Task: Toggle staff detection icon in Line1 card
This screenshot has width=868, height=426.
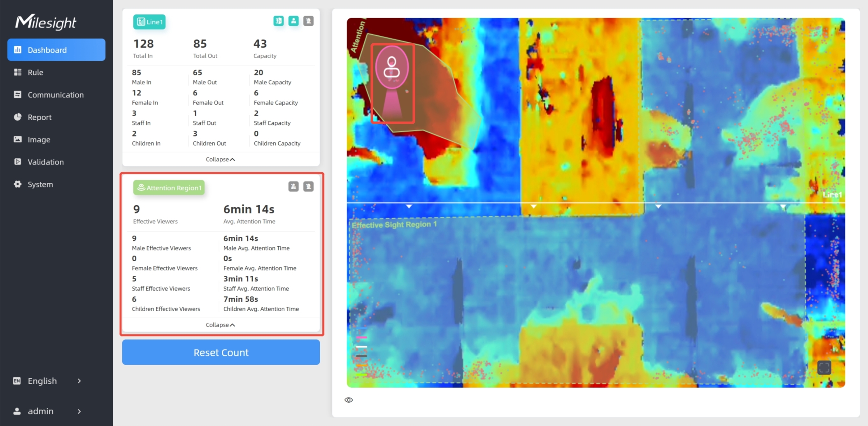Action: (x=293, y=21)
